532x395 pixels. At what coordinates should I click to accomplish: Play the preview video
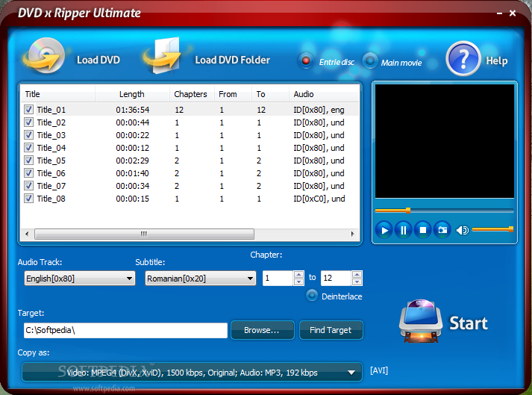click(384, 230)
